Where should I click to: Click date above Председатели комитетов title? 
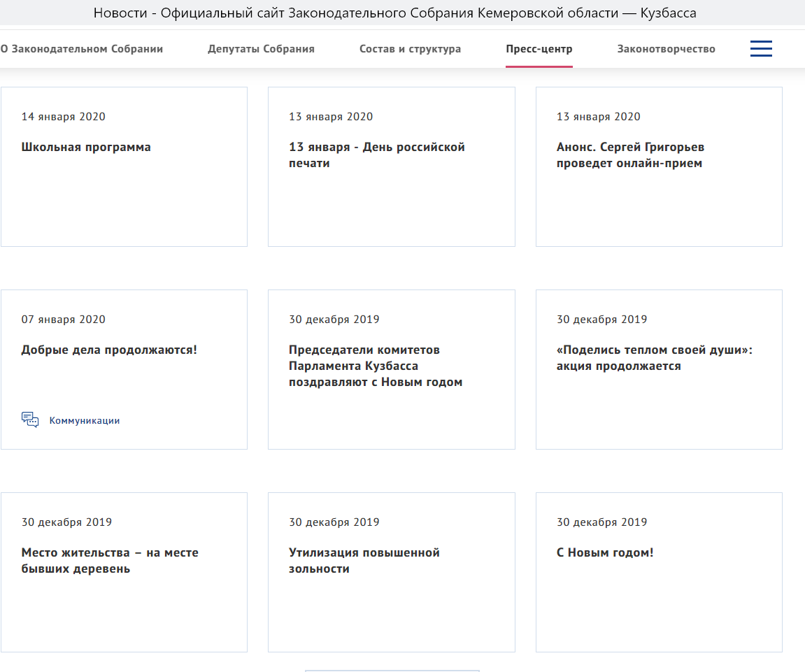334,320
